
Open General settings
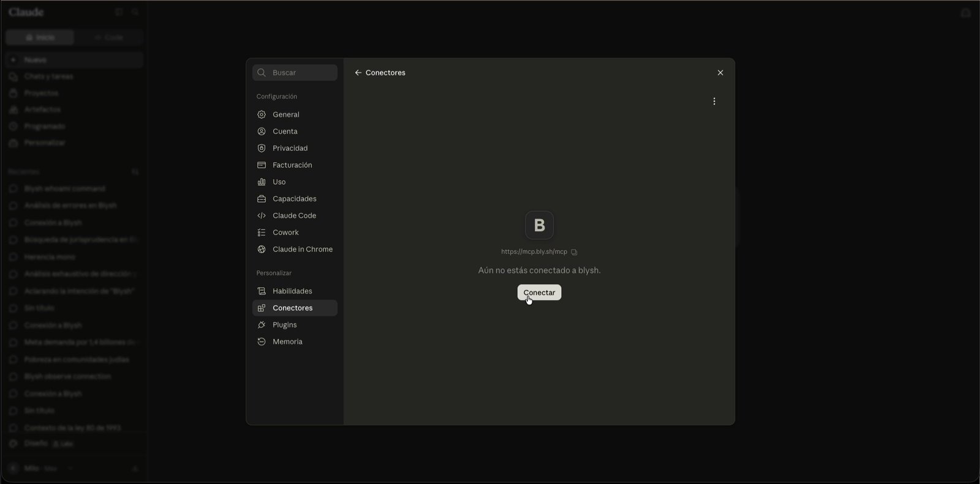click(x=295, y=114)
